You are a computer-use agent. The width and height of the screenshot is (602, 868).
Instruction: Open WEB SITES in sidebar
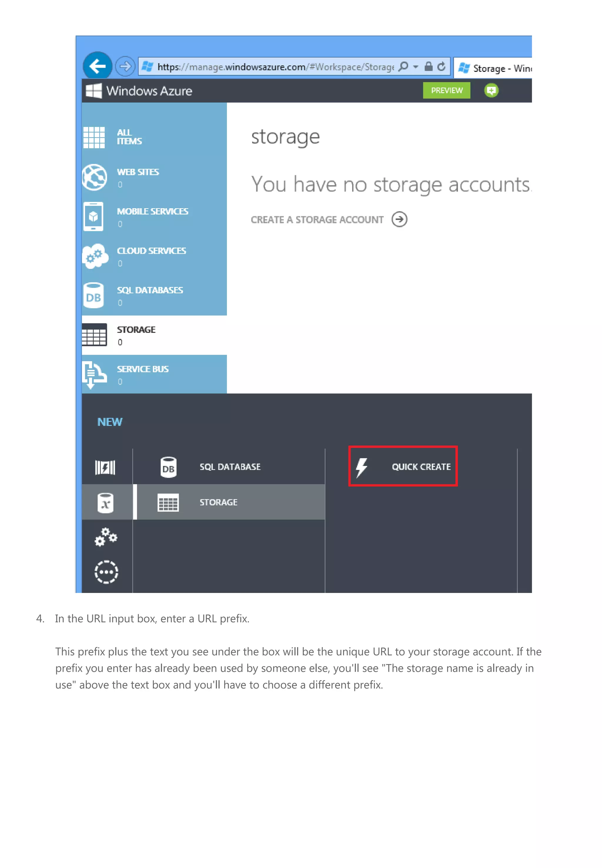point(154,177)
